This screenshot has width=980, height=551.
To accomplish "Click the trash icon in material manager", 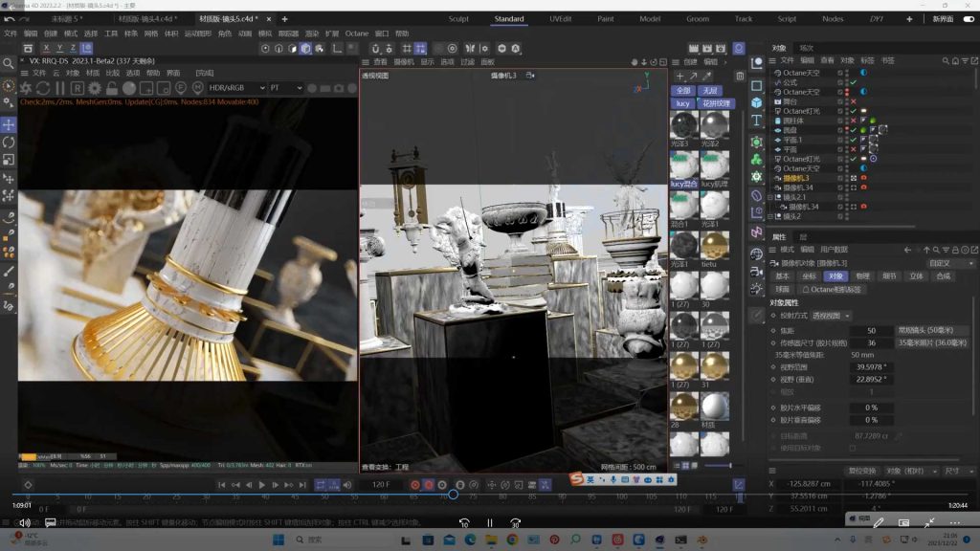I will pyautogui.click(x=740, y=77).
